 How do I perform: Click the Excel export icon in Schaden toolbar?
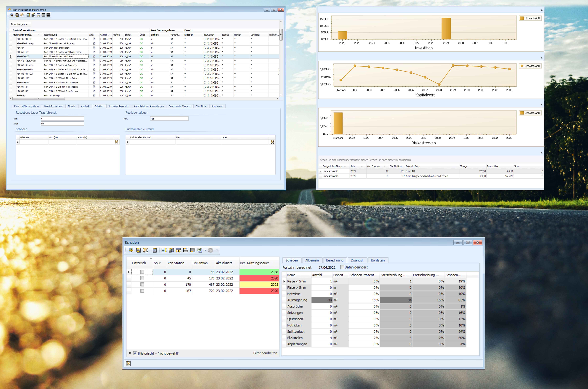click(x=200, y=250)
